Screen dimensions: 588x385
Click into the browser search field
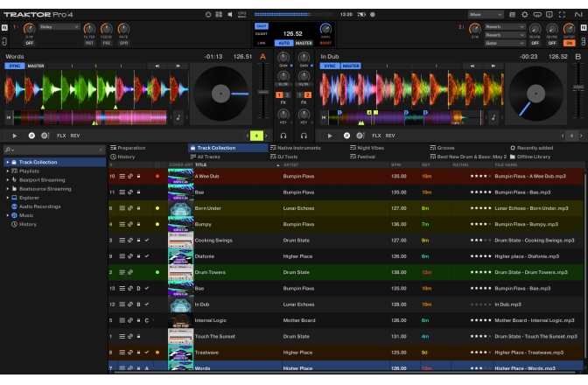click(x=56, y=150)
